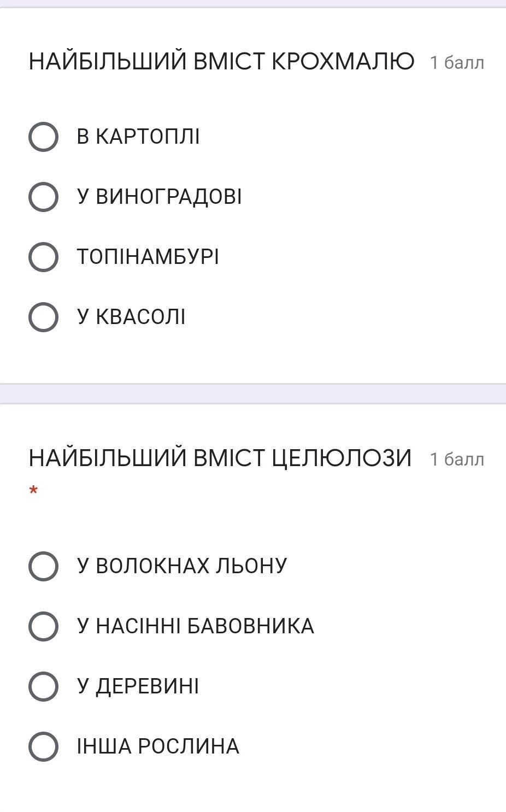The width and height of the screenshot is (506, 812).
Task: Click the У ВИНОГРАДОВІ answer text
Action: click(x=159, y=197)
